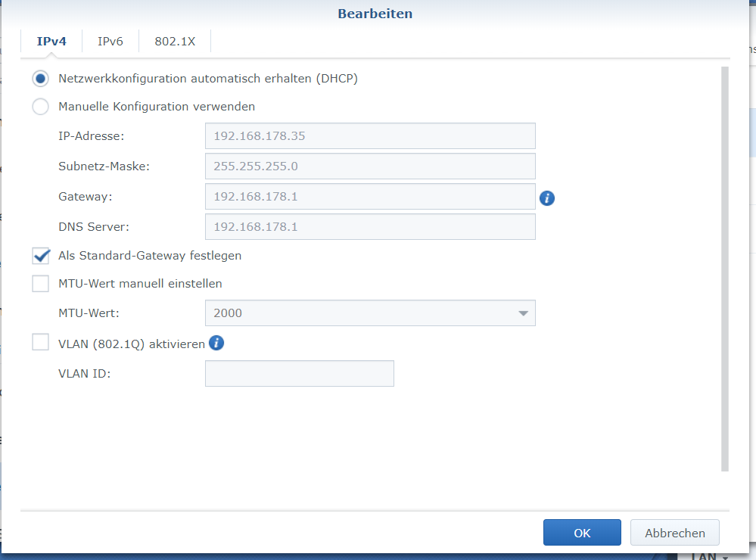The height and width of the screenshot is (560, 756).
Task: Click the Subnetz-Maske field
Action: pyautogui.click(x=370, y=166)
